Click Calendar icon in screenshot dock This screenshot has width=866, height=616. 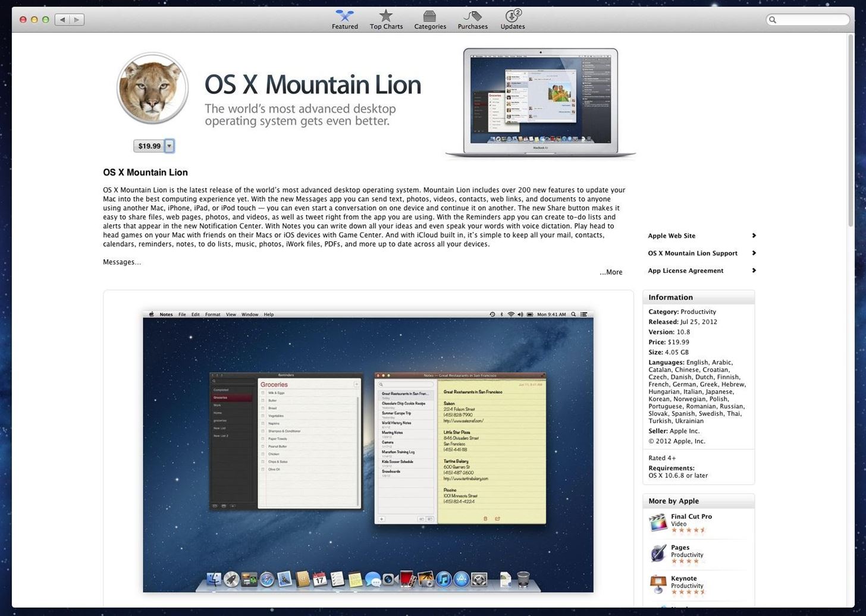pyautogui.click(x=320, y=579)
